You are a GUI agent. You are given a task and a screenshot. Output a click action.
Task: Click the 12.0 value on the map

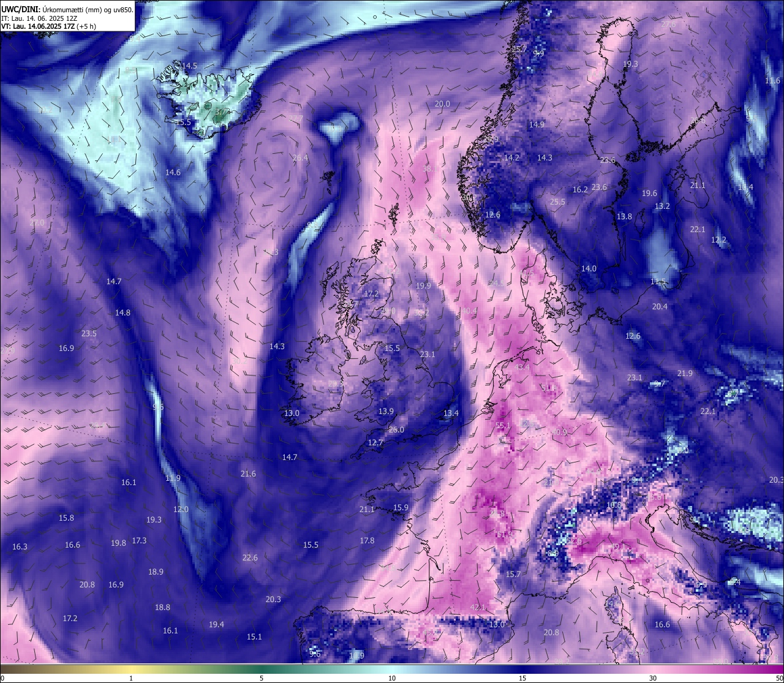tap(181, 510)
